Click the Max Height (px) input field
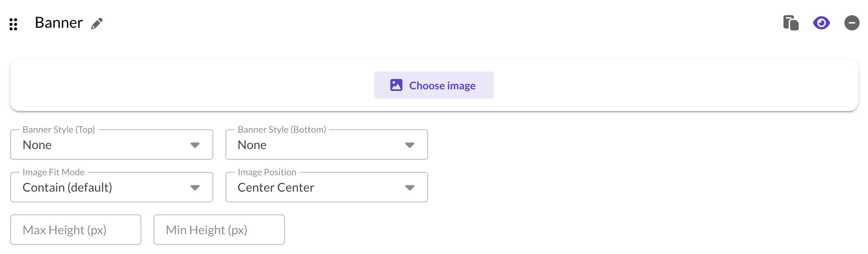Screen dimensions: 868x254 coord(76,230)
